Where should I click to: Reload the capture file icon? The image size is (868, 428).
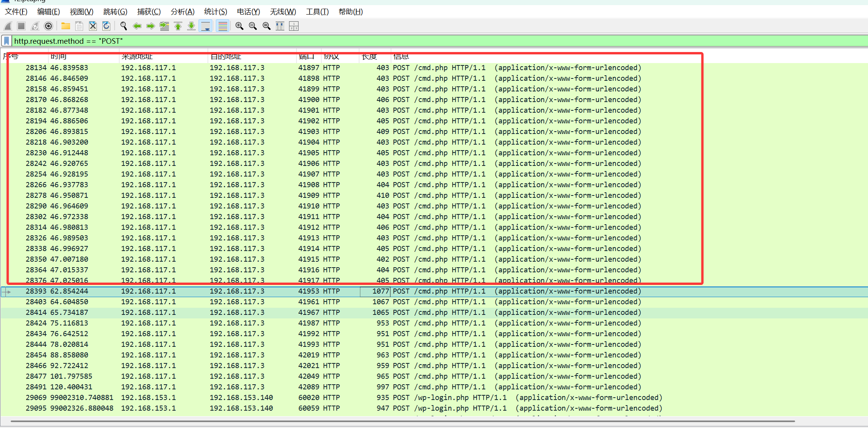pos(106,26)
